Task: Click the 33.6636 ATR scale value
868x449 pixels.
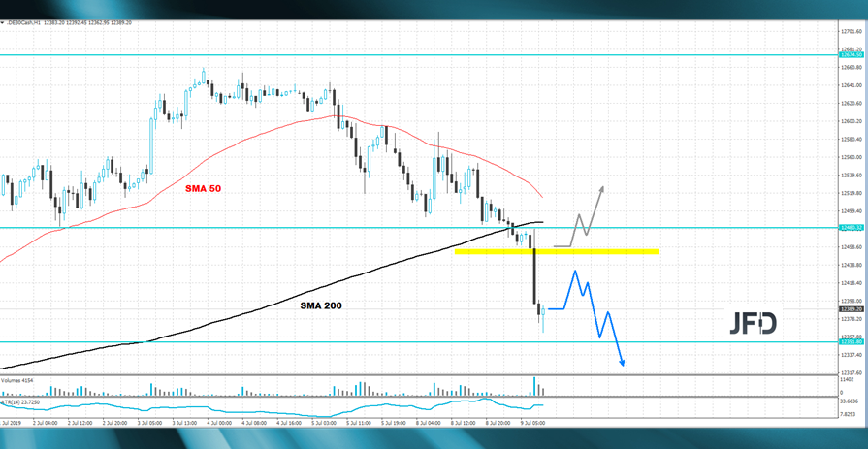Action: click(x=850, y=401)
